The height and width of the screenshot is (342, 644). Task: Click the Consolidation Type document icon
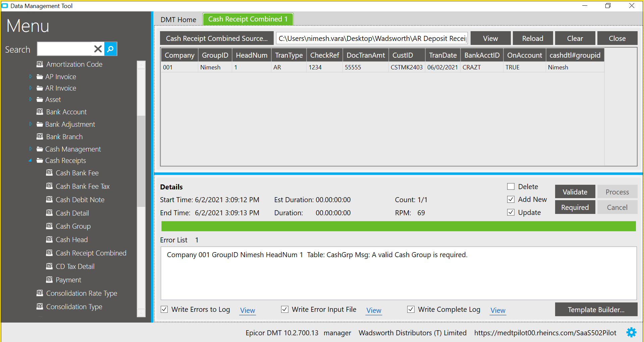(40, 306)
